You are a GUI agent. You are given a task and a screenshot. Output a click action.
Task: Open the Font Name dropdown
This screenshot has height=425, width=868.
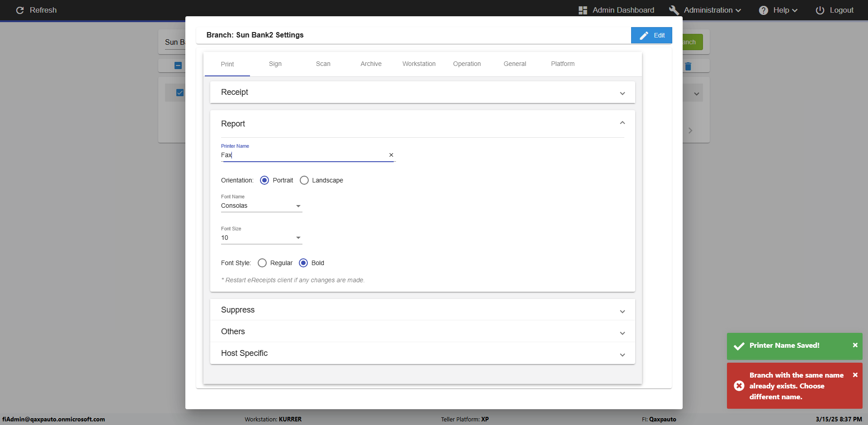[261, 206]
